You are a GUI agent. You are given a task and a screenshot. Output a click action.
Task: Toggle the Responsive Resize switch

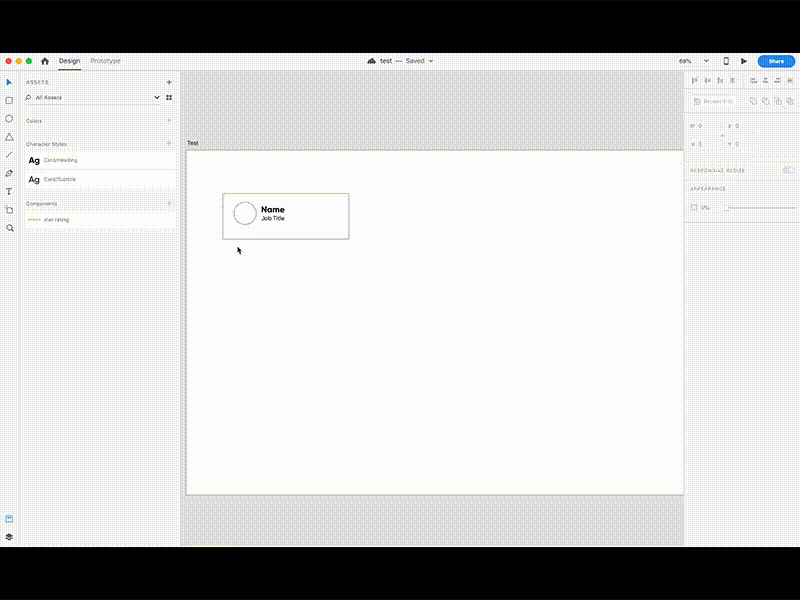click(789, 170)
